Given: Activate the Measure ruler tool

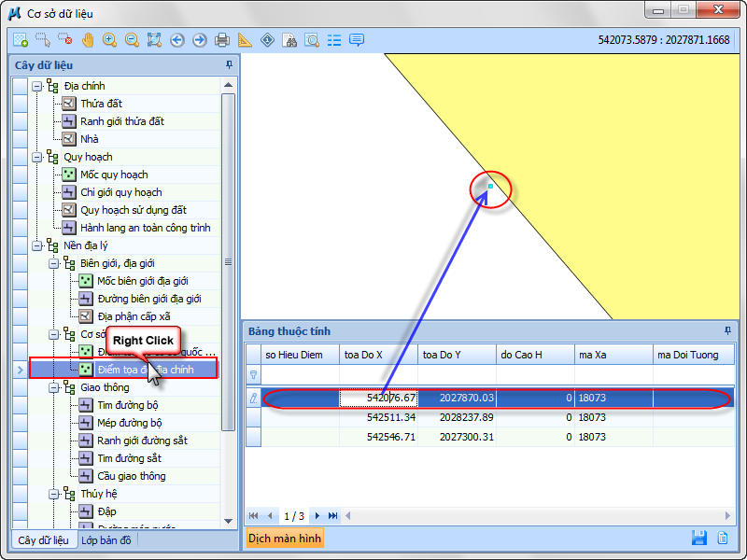Looking at the screenshot, I should click(245, 40).
